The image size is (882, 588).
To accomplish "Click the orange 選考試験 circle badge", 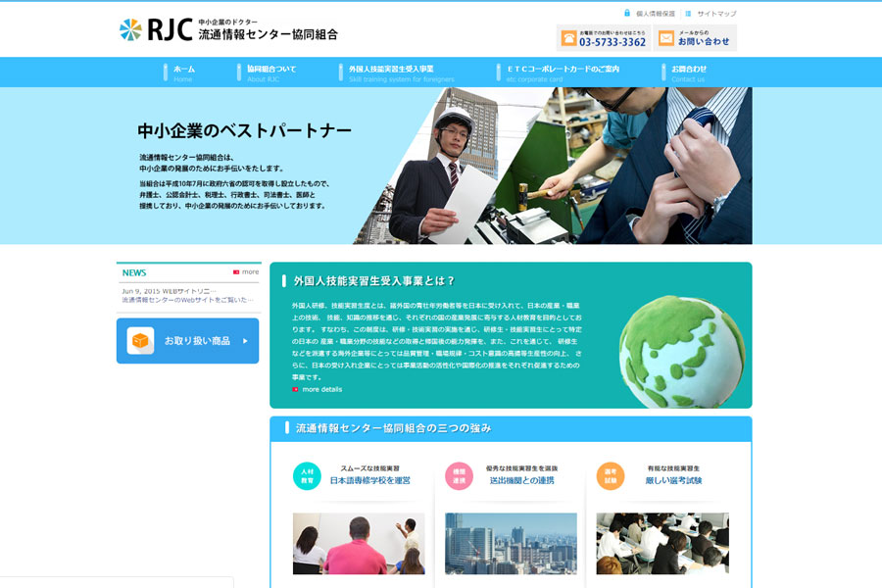I will click(x=611, y=476).
